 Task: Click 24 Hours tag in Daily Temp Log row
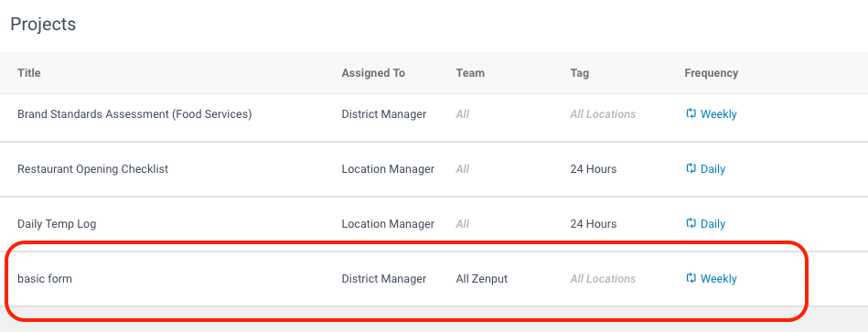[x=594, y=223]
